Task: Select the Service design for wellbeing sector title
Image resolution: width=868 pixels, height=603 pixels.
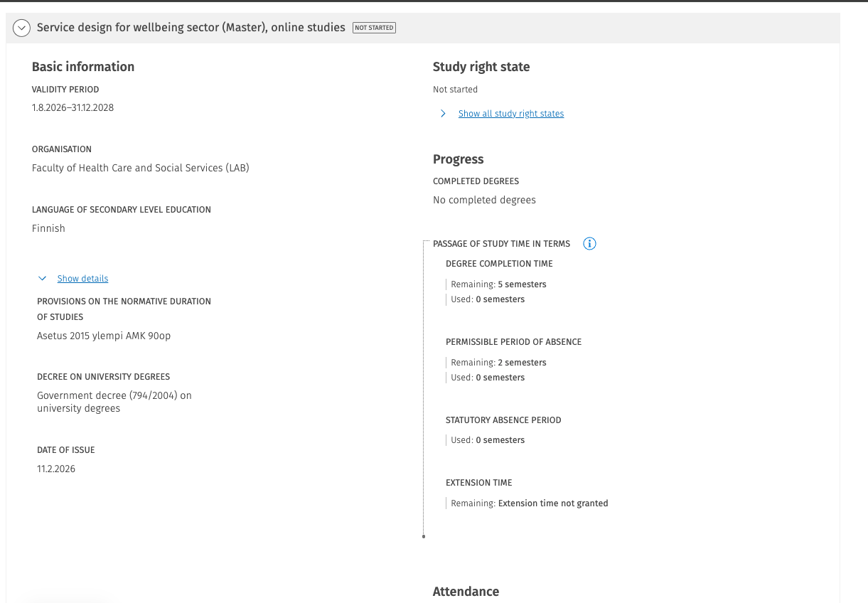Action: (x=191, y=28)
